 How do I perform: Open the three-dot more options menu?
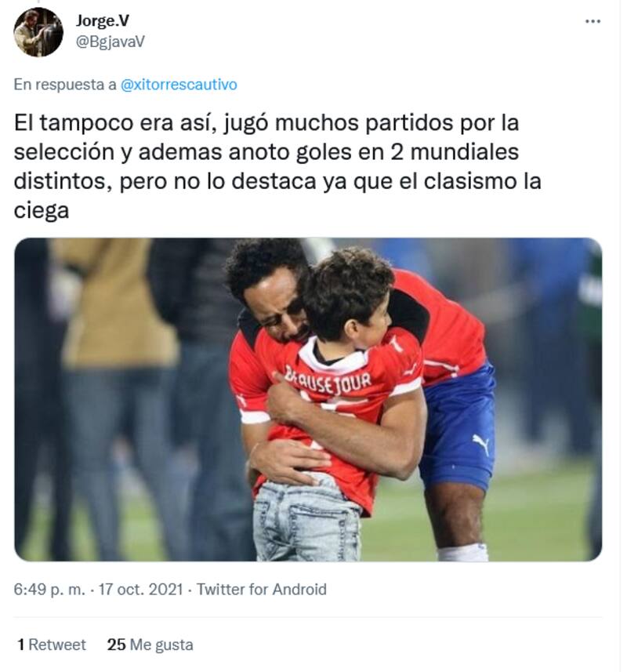[593, 21]
